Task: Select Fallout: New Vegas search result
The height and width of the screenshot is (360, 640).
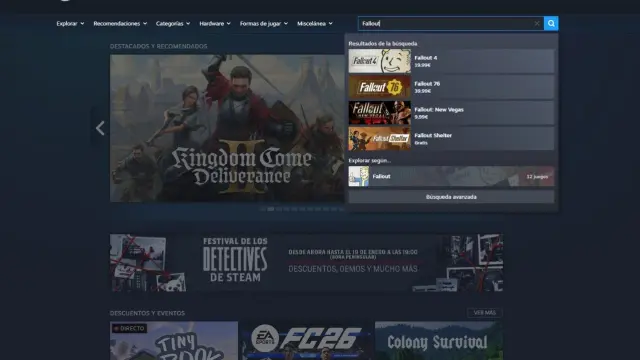Action: click(451, 113)
